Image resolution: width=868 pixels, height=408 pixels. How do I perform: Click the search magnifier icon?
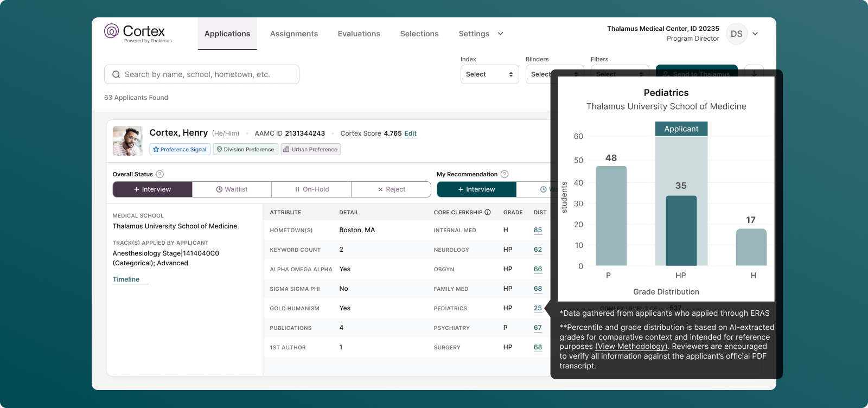point(116,74)
